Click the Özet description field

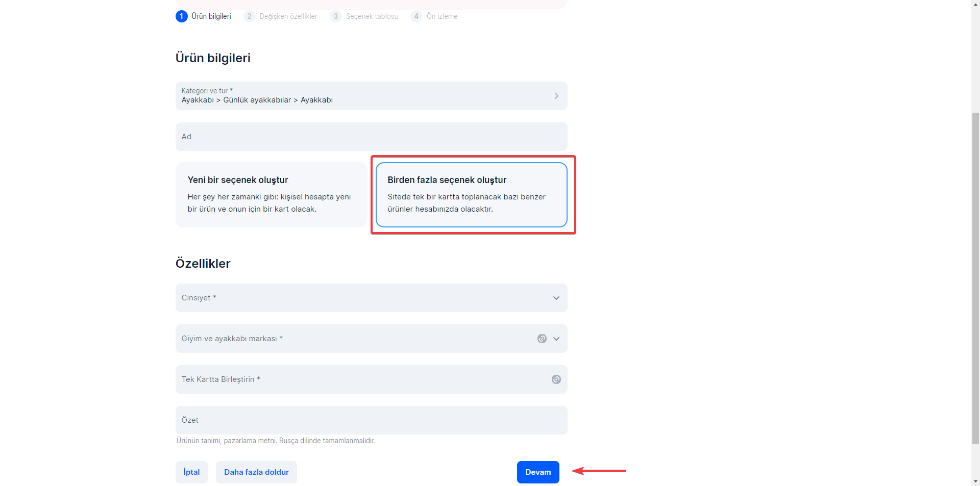pos(371,420)
